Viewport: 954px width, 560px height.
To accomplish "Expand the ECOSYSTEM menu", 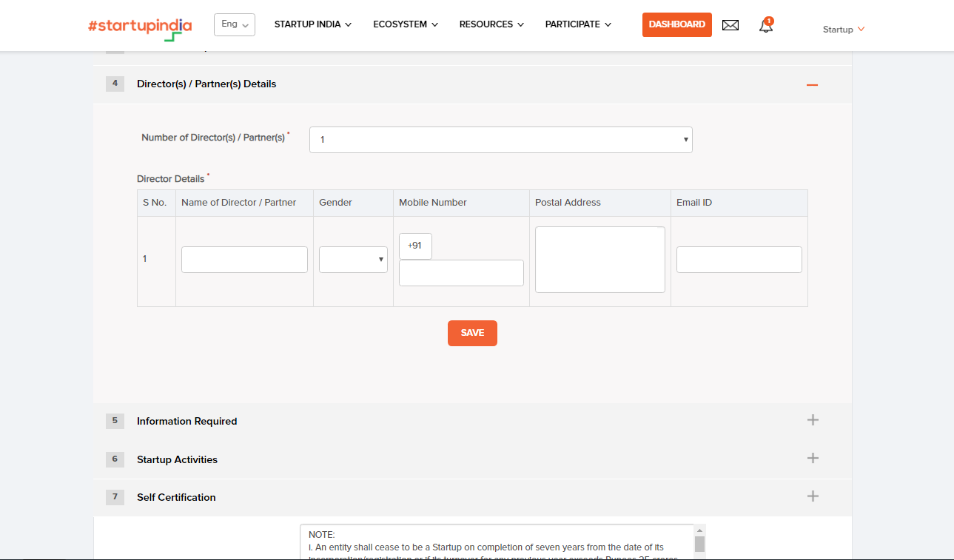I will pyautogui.click(x=406, y=24).
